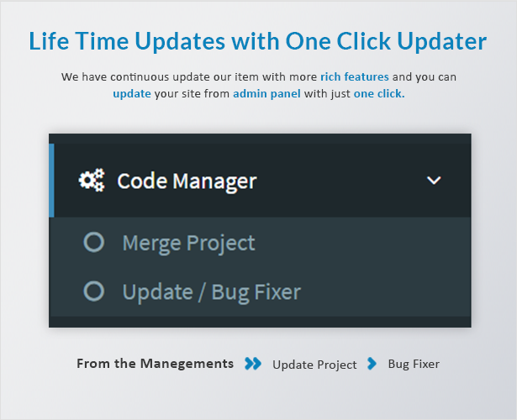The image size is (517, 420).
Task: Click the 'one click.' highlighted text
Action: pos(379,94)
